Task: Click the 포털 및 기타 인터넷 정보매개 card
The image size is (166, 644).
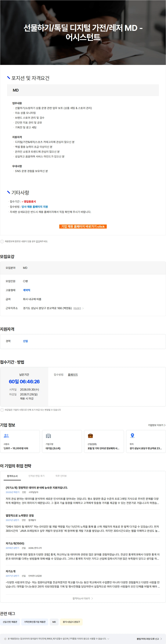Action: click(x=104, y=441)
